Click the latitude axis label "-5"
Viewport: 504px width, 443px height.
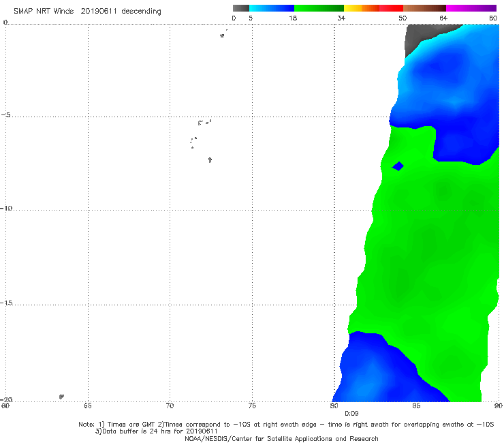pos(6,114)
